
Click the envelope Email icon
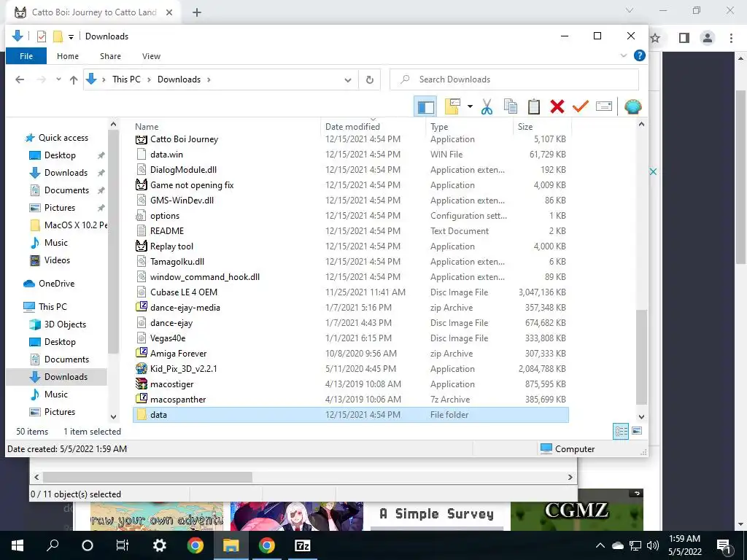(603, 106)
